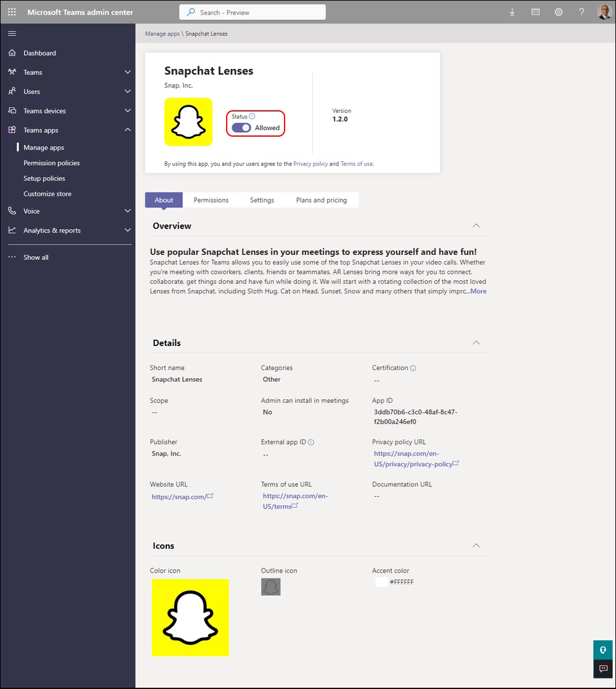
Task: Click the Users icon in sidebar
Action: coord(12,91)
